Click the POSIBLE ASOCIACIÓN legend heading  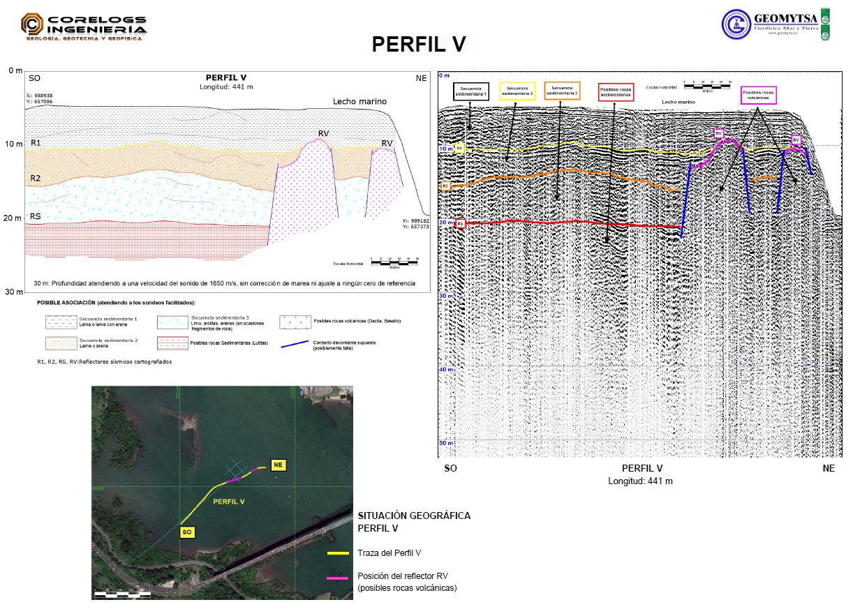point(116,303)
